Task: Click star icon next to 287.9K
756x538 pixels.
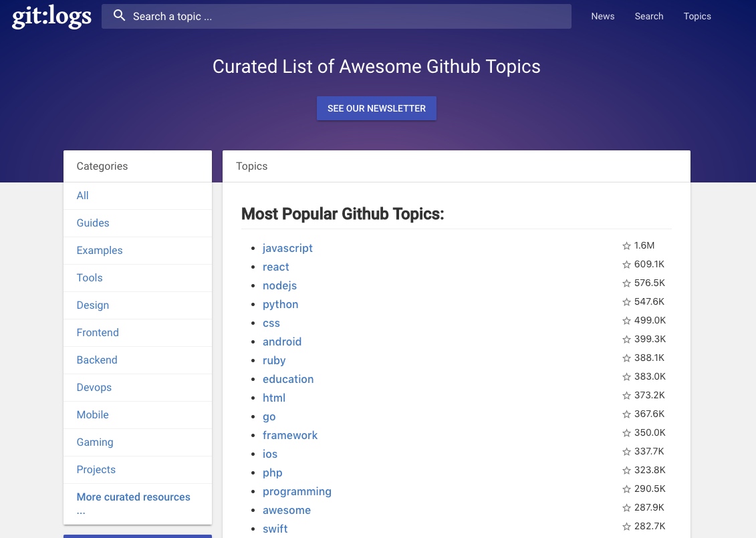Action: 627,508
